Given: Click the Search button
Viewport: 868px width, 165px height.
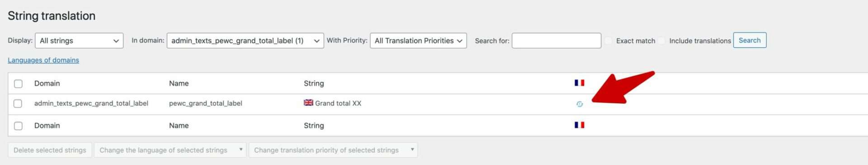Looking at the screenshot, I should coord(750,40).
